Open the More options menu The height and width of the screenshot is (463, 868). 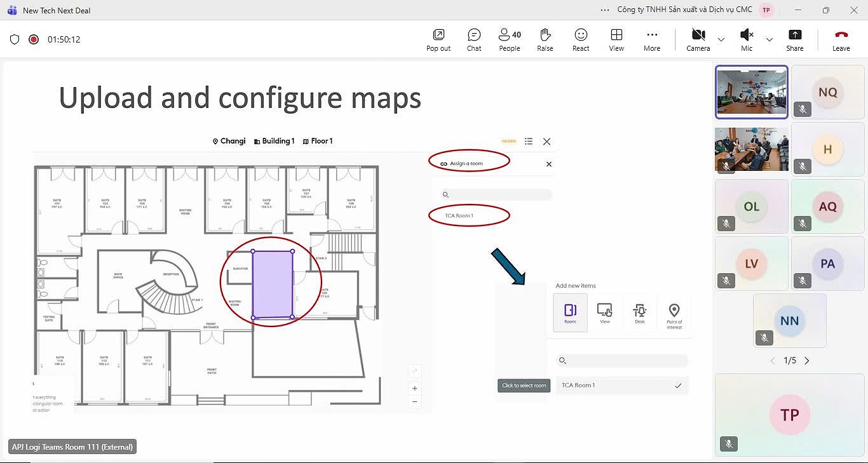651,39
